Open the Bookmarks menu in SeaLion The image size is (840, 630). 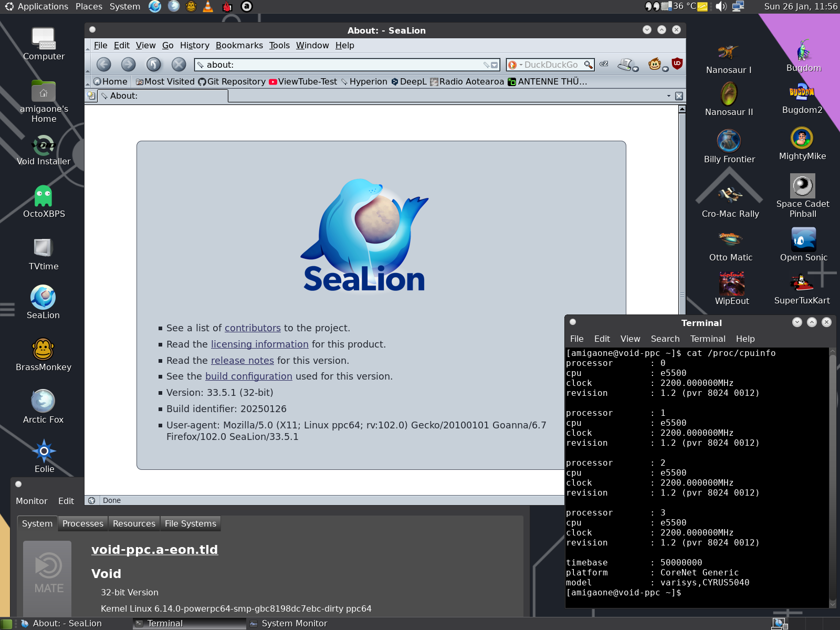[x=239, y=46]
